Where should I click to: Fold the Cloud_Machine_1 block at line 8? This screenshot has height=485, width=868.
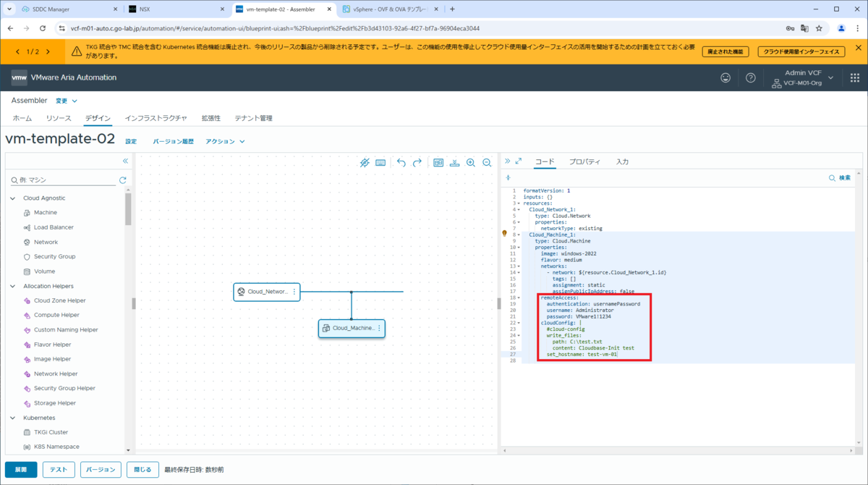(x=518, y=235)
